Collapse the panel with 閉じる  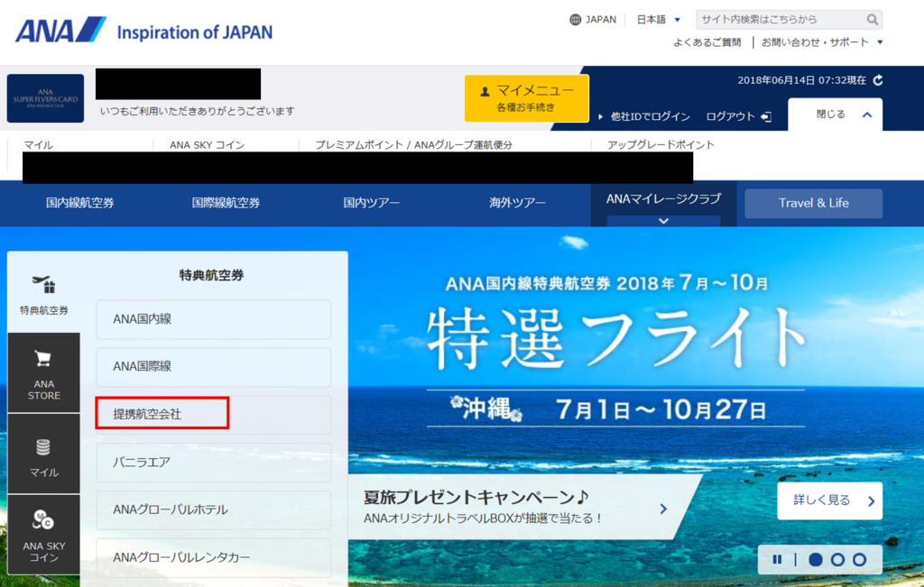835,115
